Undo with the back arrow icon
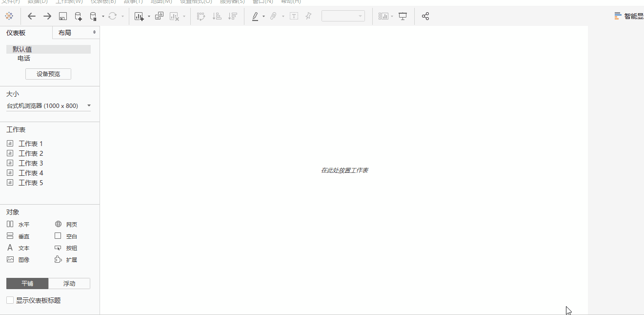This screenshot has width=644, height=315. (x=32, y=16)
